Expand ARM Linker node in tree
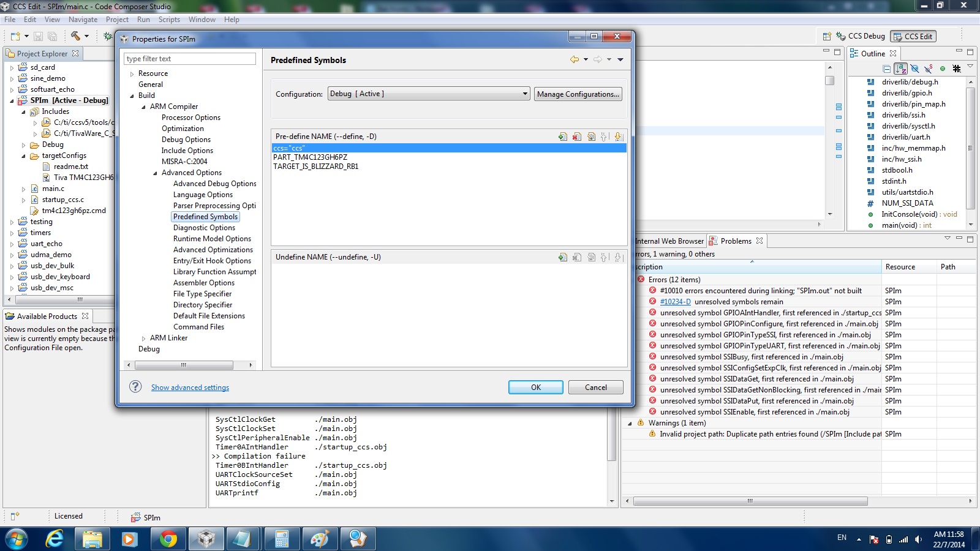Viewport: 980px width, 551px height. click(x=143, y=339)
